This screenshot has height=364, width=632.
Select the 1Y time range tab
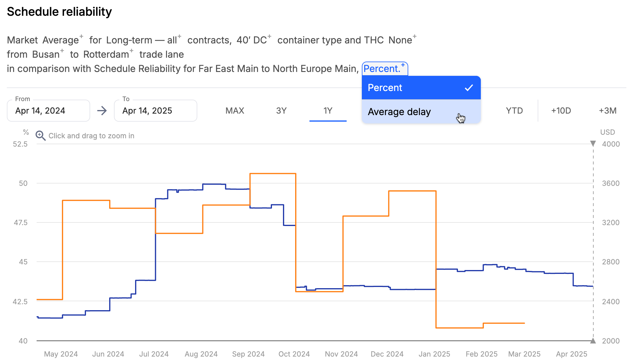(328, 111)
